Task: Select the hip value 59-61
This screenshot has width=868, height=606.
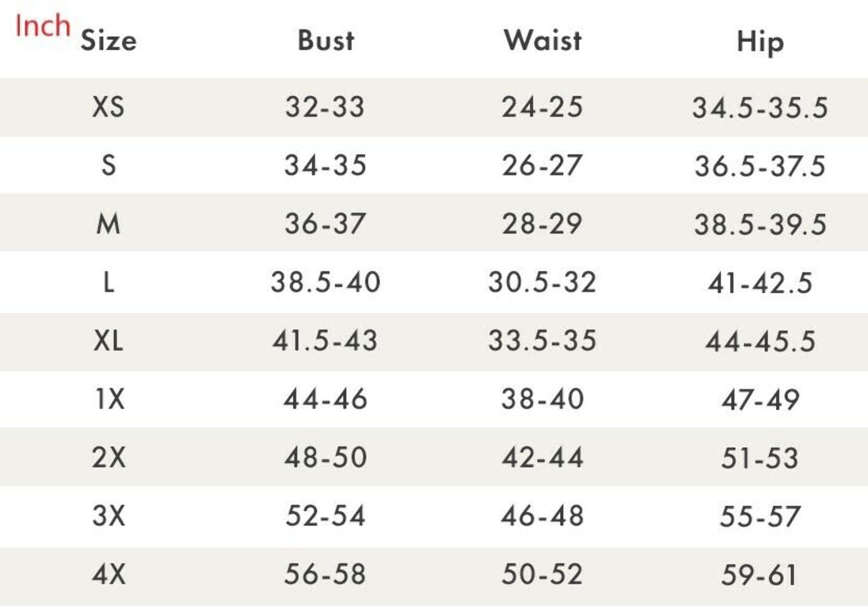Action: coord(760,574)
